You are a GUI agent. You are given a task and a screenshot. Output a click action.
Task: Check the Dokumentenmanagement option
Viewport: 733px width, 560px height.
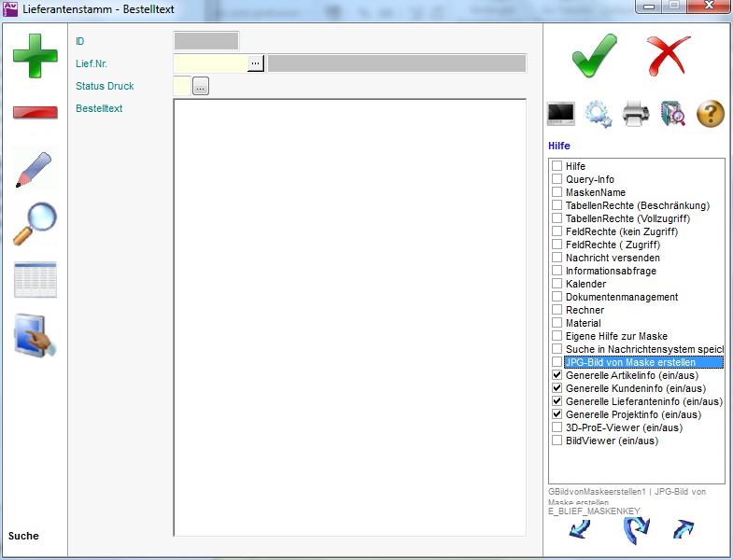tap(557, 297)
